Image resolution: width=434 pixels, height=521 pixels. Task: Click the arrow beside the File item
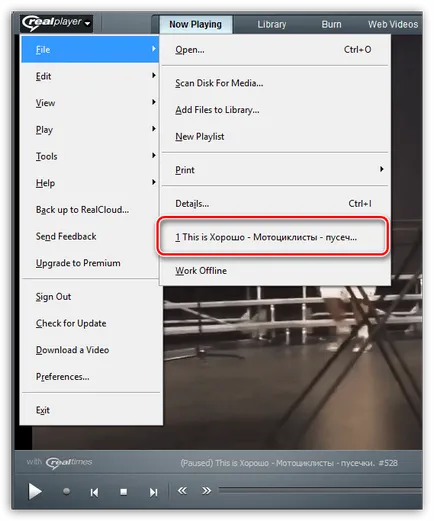(154, 49)
